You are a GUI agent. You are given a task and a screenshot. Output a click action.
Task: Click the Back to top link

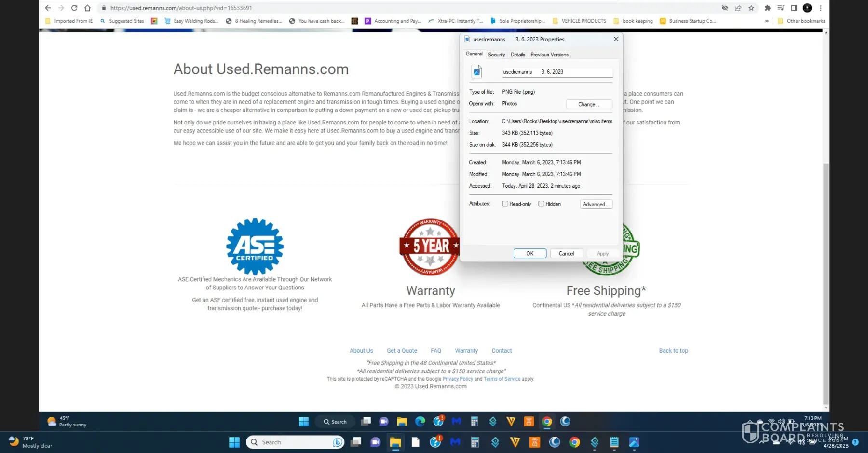pyautogui.click(x=673, y=351)
